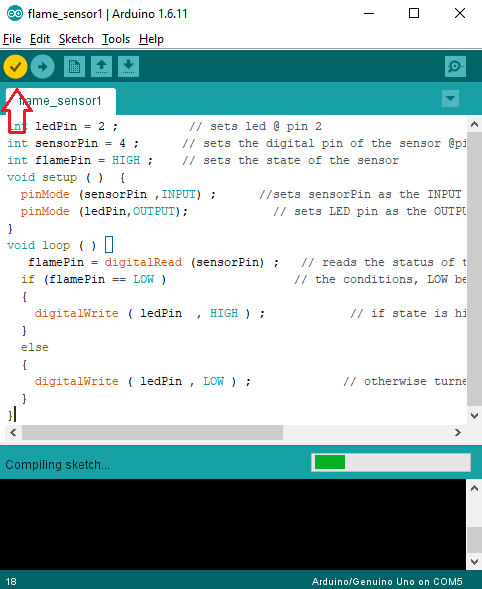Click the Verify checkmark button
This screenshot has width=482, height=589.
[15, 67]
